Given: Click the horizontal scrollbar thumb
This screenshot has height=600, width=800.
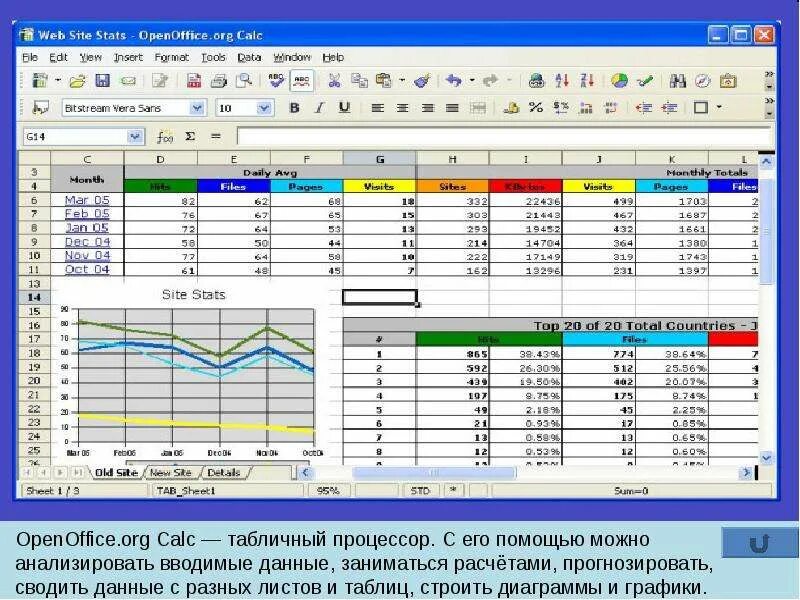Looking at the screenshot, I should [x=434, y=473].
